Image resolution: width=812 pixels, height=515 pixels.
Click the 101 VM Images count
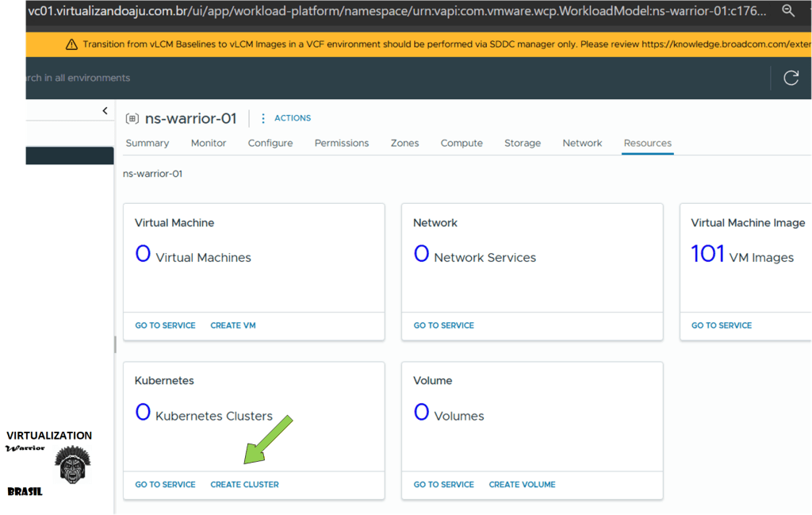(x=708, y=254)
